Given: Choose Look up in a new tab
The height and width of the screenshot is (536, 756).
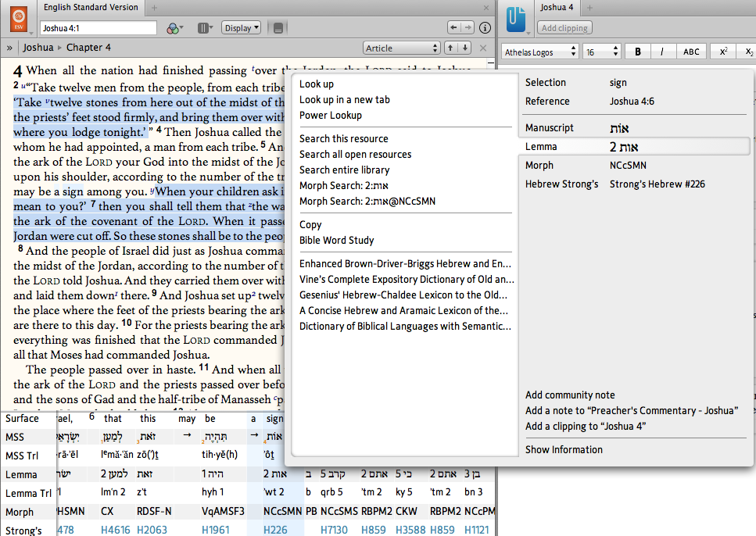Looking at the screenshot, I should (344, 99).
